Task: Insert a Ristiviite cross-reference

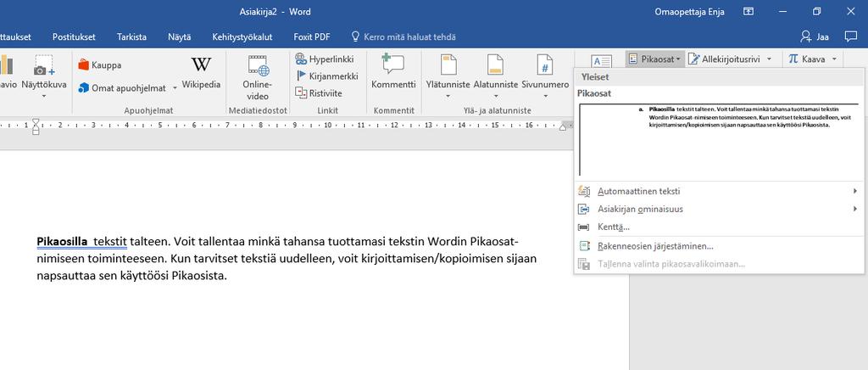Action: click(319, 93)
